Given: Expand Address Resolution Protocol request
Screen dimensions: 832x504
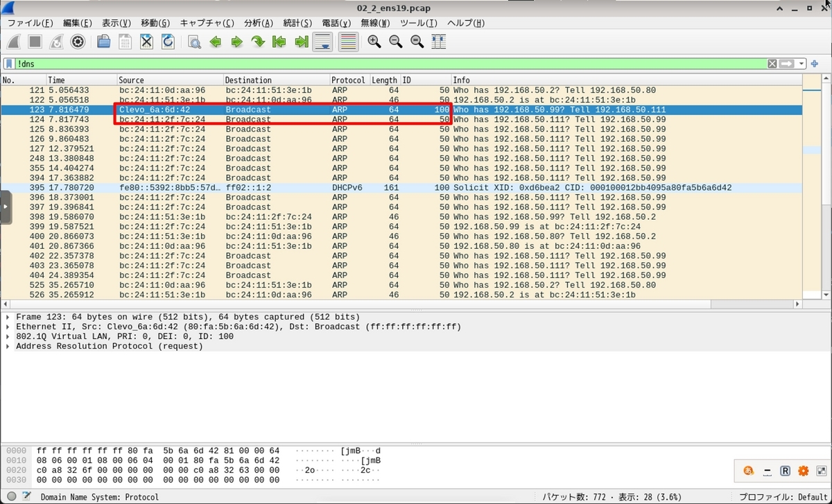Looking at the screenshot, I should pyautogui.click(x=8, y=346).
